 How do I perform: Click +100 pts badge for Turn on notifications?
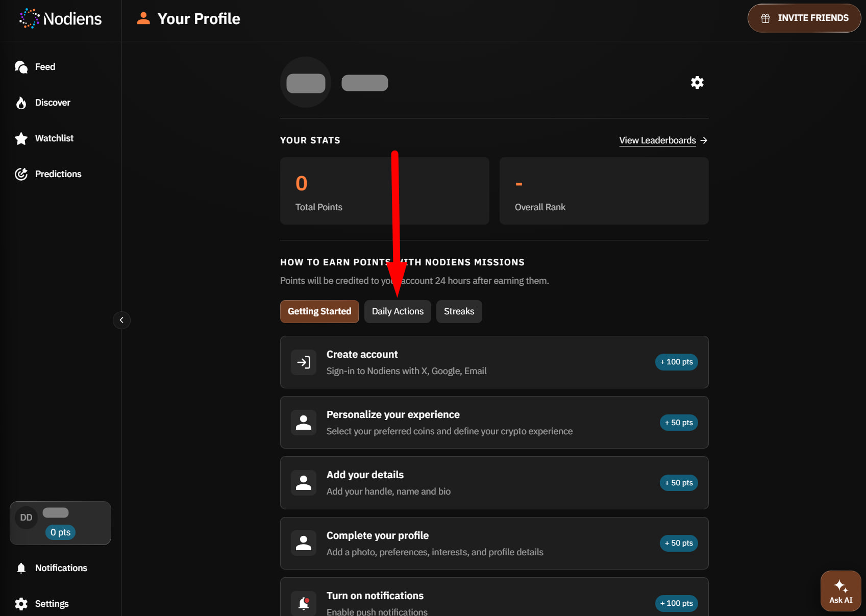(677, 603)
